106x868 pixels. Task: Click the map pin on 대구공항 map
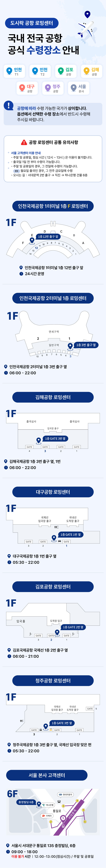click(54, 538)
